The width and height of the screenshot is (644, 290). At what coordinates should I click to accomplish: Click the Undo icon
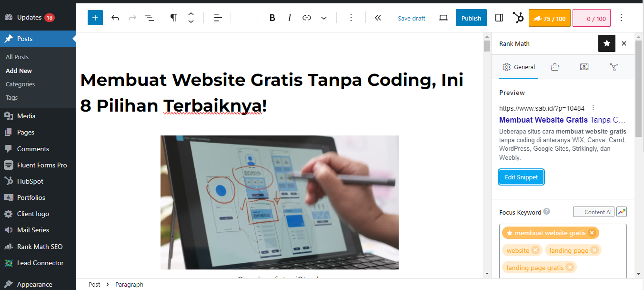tap(115, 18)
